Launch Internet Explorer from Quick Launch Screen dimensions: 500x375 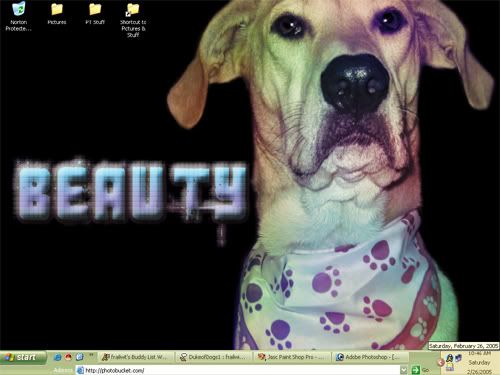click(x=58, y=357)
